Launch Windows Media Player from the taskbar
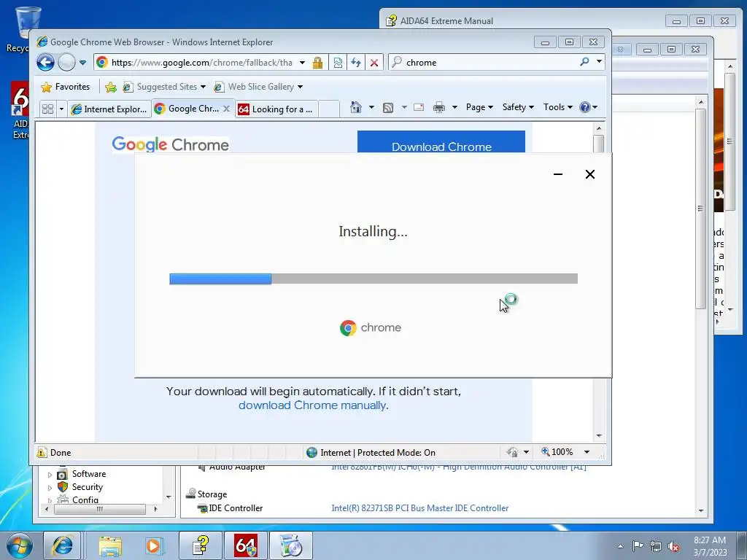747x560 pixels. (x=153, y=545)
